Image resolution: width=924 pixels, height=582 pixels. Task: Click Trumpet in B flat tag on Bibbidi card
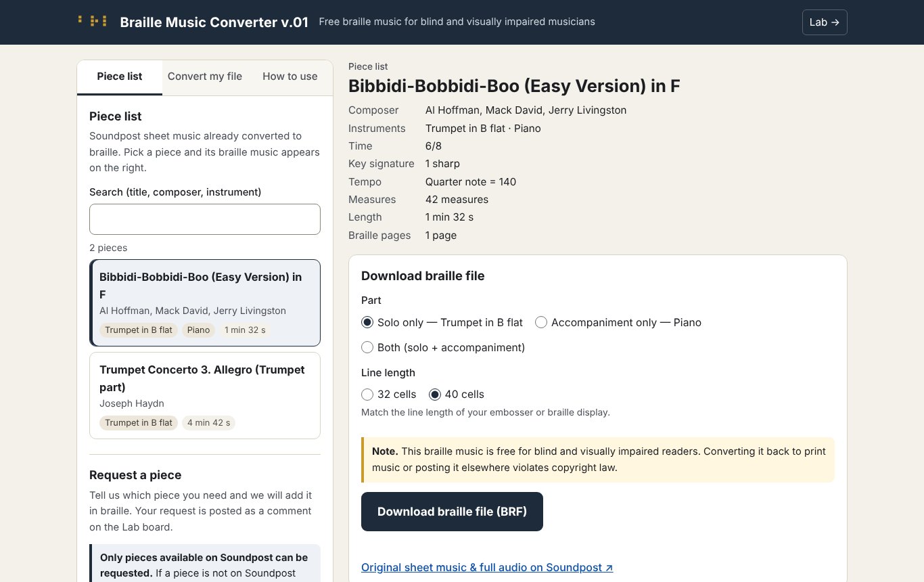coord(139,330)
